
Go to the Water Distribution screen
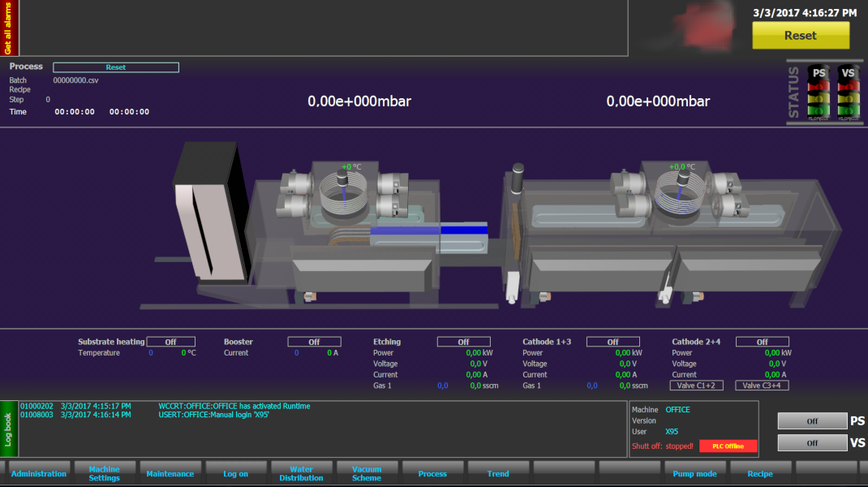pyautogui.click(x=301, y=473)
